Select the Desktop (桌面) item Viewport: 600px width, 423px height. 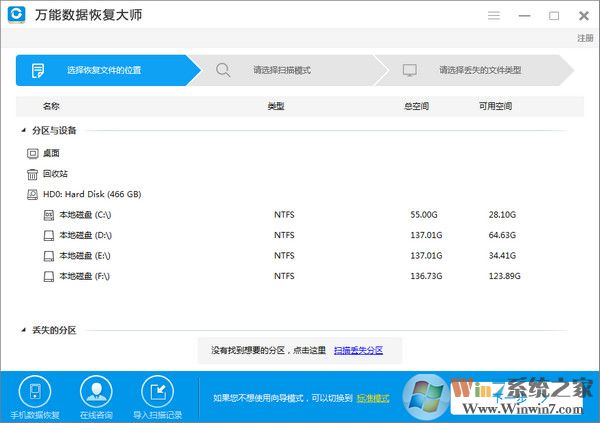click(x=50, y=153)
